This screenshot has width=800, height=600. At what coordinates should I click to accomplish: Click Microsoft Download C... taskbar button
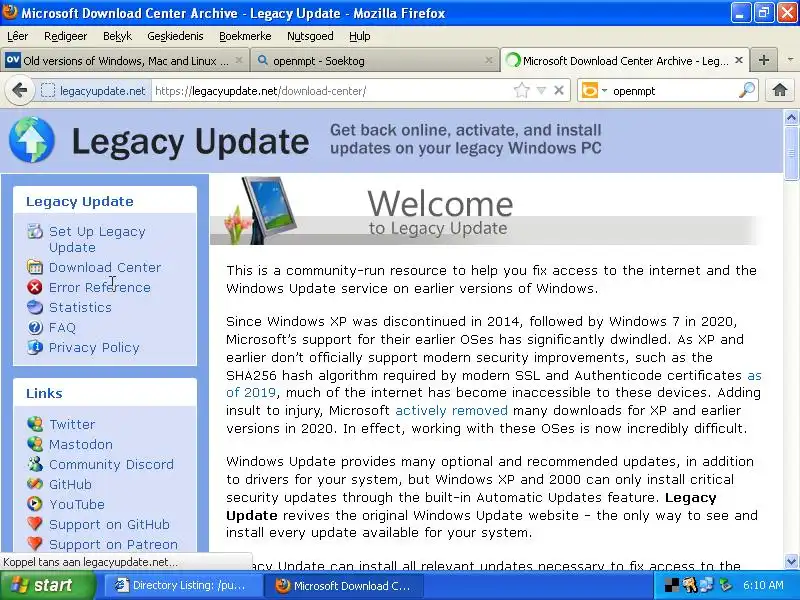pyautogui.click(x=343, y=585)
